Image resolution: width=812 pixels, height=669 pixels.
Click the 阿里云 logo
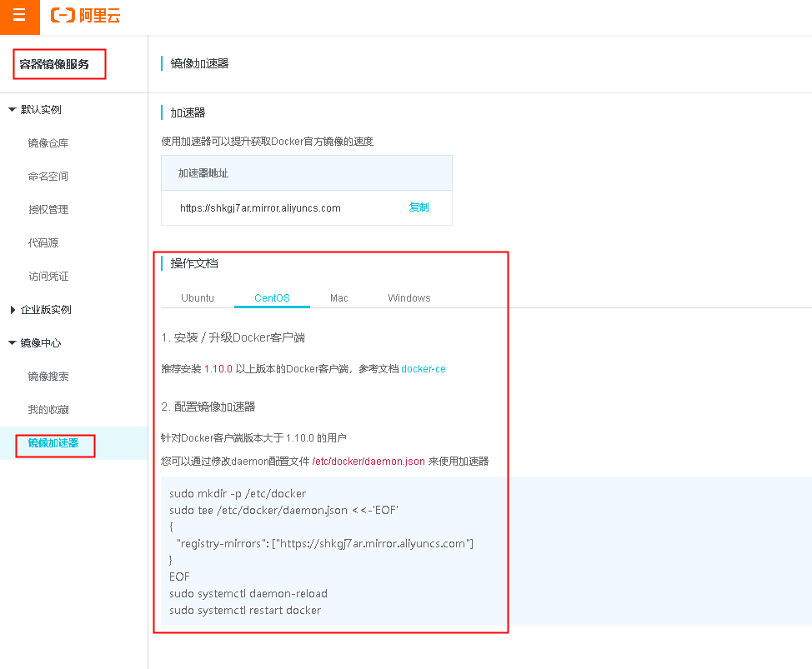point(85,16)
